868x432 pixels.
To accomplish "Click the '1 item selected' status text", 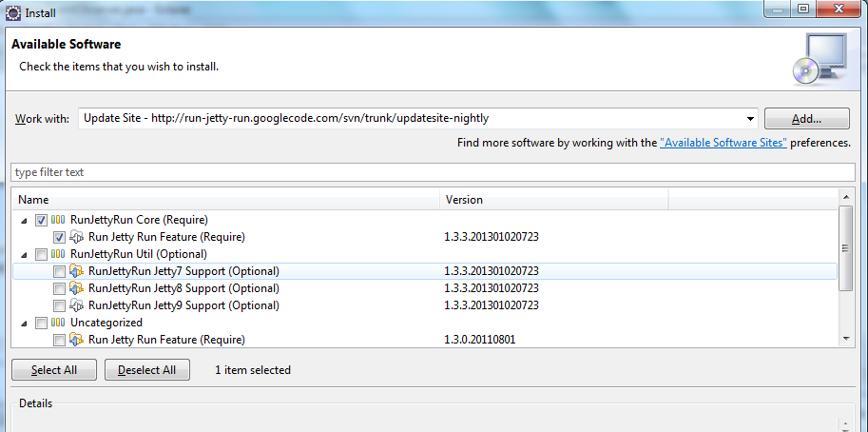I will point(253,370).
